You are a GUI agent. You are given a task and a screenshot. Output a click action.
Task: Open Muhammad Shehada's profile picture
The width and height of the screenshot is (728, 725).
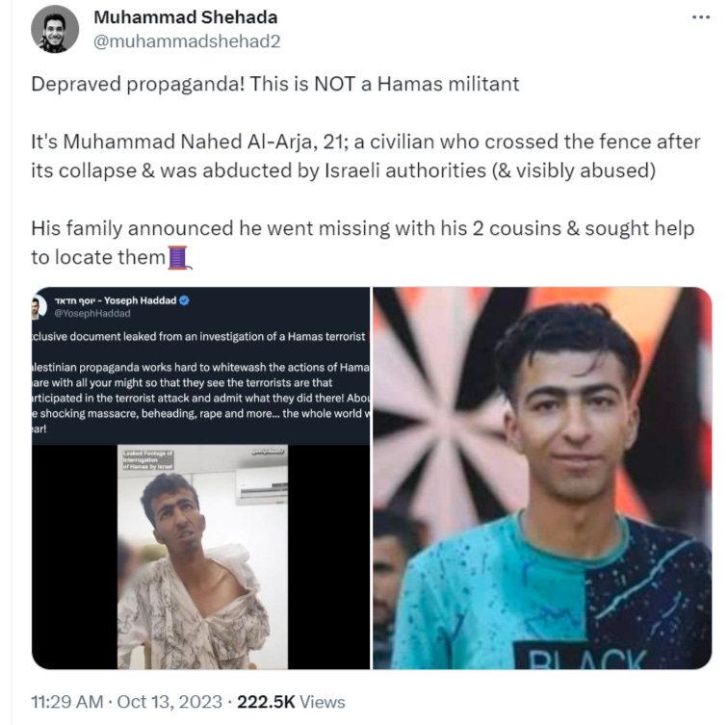click(55, 29)
